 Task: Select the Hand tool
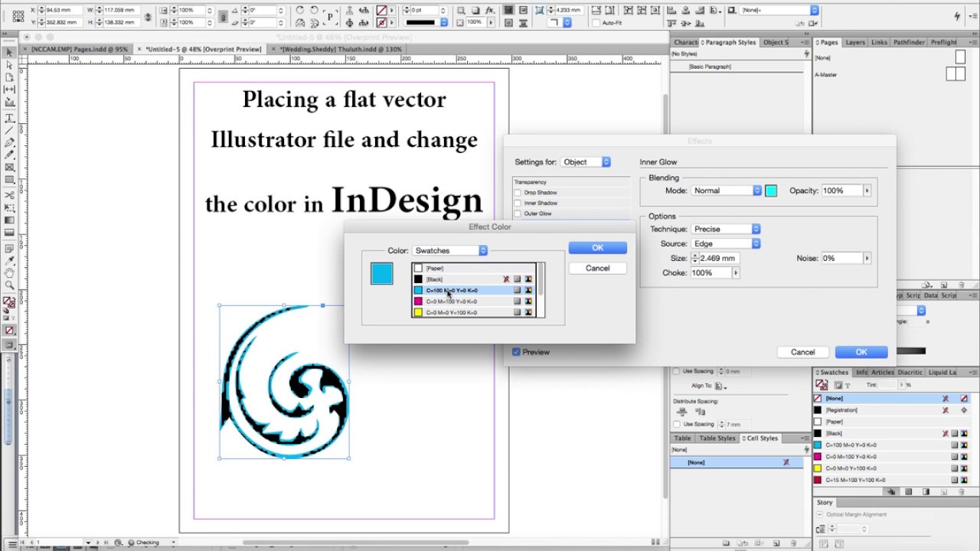9,272
